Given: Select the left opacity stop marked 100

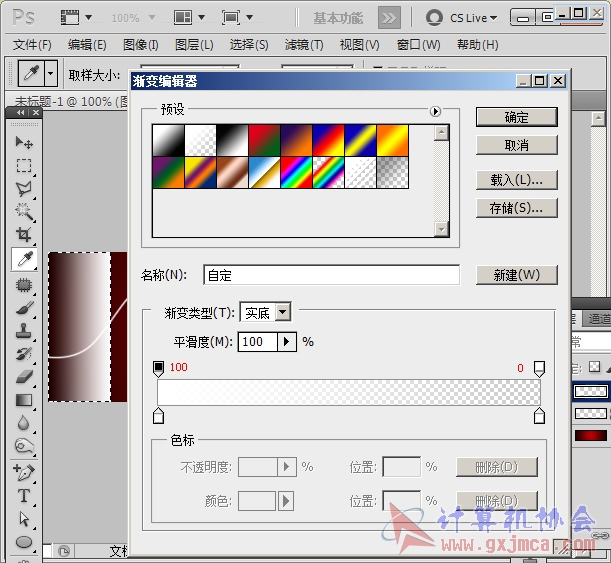Looking at the screenshot, I should [159, 369].
